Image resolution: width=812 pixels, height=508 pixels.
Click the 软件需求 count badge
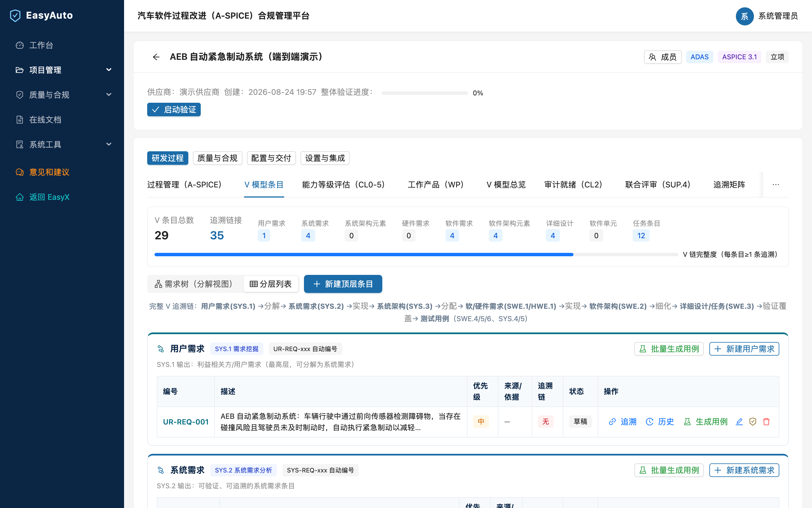(x=452, y=236)
